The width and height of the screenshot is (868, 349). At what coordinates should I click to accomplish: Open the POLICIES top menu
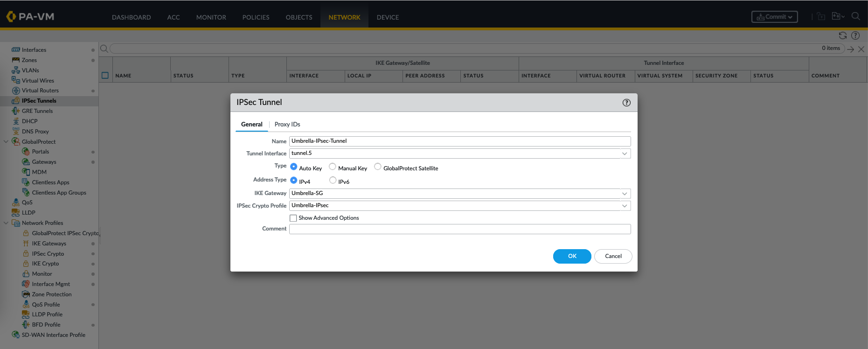click(256, 17)
